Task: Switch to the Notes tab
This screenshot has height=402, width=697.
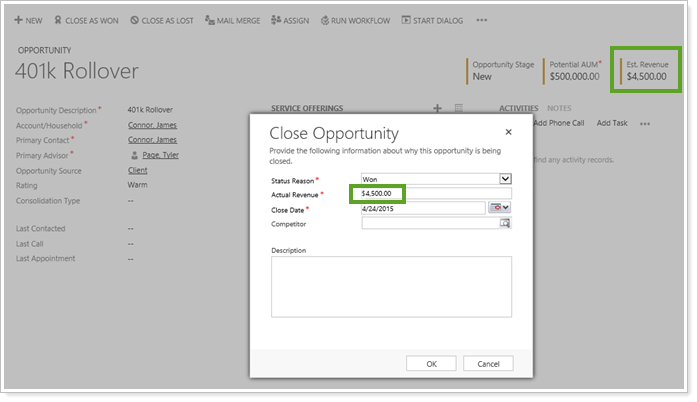Action: 559,108
